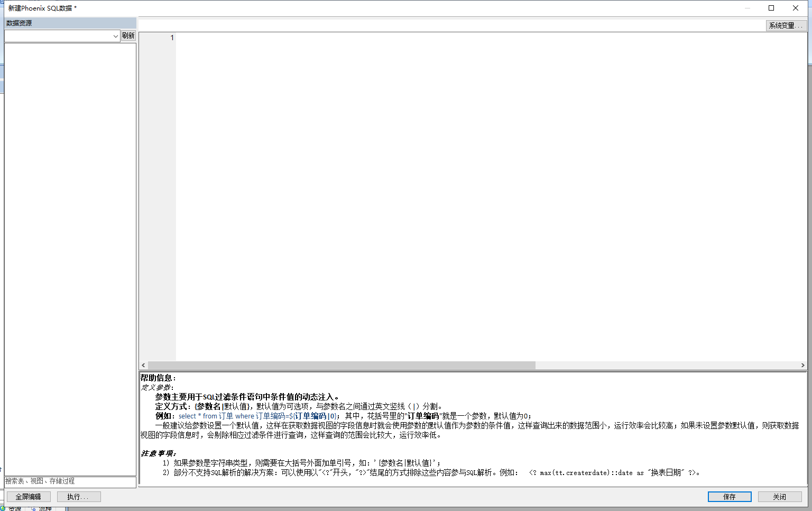Screen dimensions: 812x511
Task: Click the blue example select statement text
Action: (x=257, y=416)
